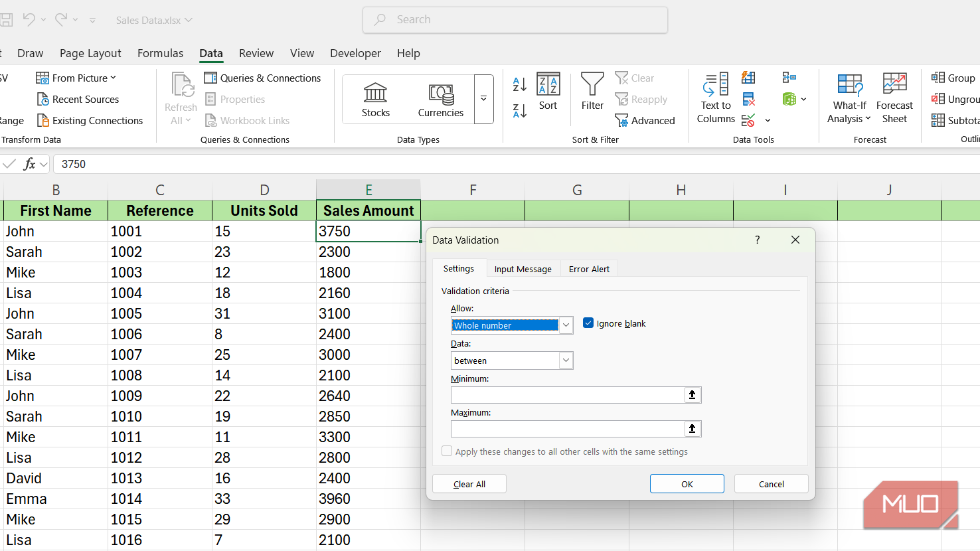
Task: Click the Minimum value input field
Action: [568, 395]
